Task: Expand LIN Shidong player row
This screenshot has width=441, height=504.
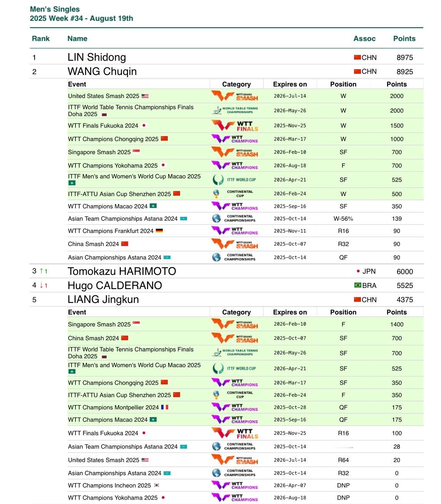Action: click(226, 57)
